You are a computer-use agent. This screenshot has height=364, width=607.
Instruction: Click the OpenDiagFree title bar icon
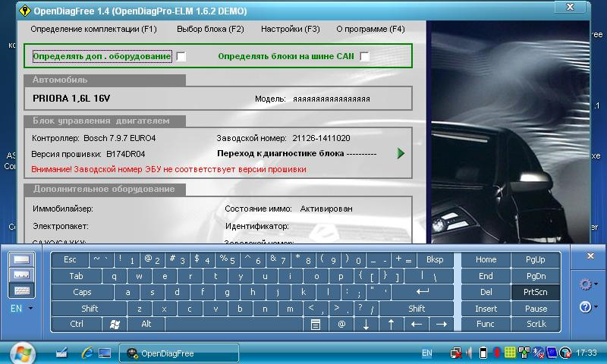[25, 11]
